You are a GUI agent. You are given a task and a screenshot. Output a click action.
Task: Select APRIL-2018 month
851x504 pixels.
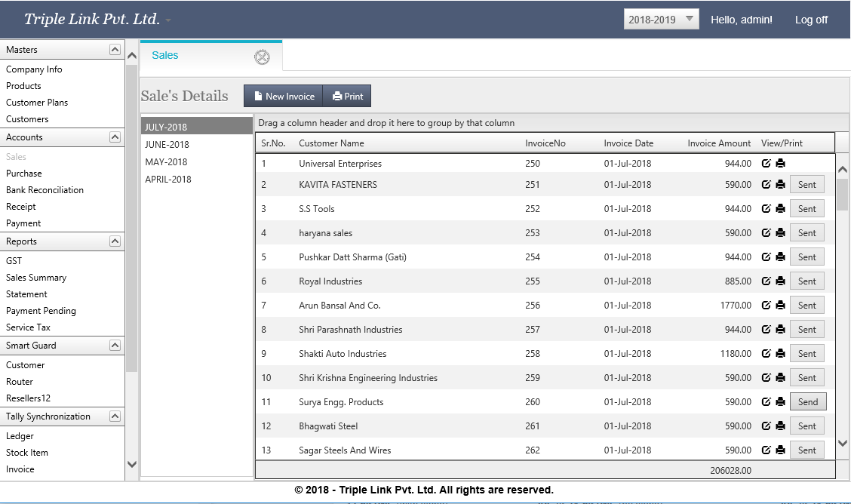(196, 179)
